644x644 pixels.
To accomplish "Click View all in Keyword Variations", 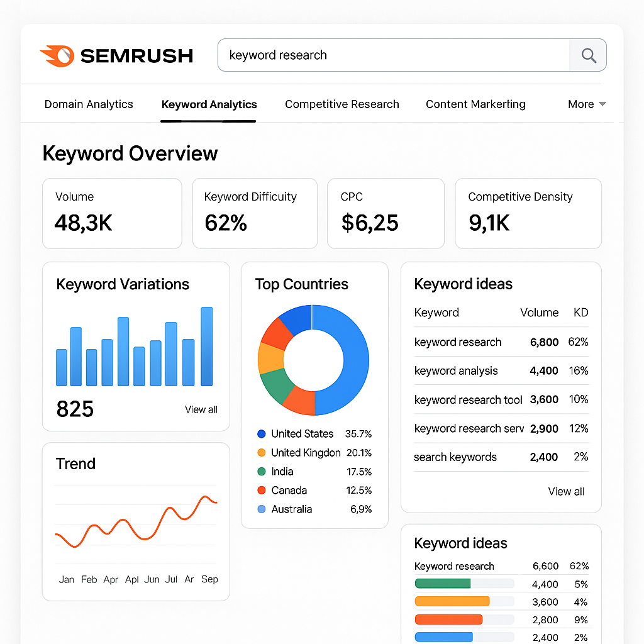I will click(201, 409).
